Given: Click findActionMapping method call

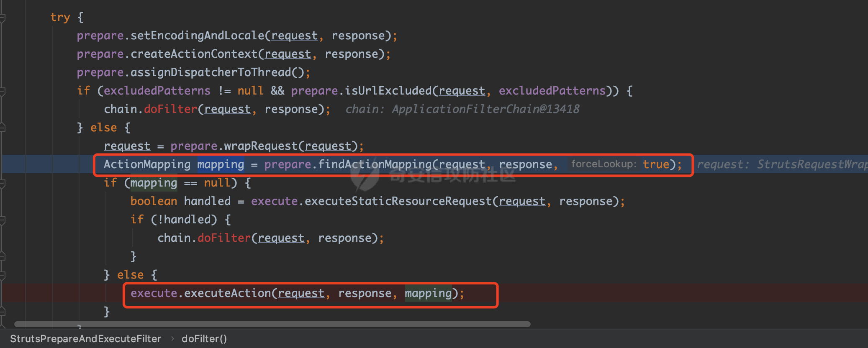Looking at the screenshot, I should pos(375,164).
